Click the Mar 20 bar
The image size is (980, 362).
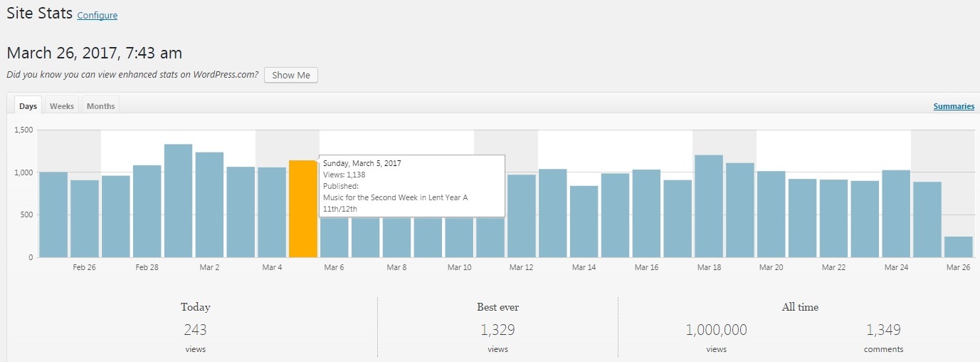pos(771,214)
